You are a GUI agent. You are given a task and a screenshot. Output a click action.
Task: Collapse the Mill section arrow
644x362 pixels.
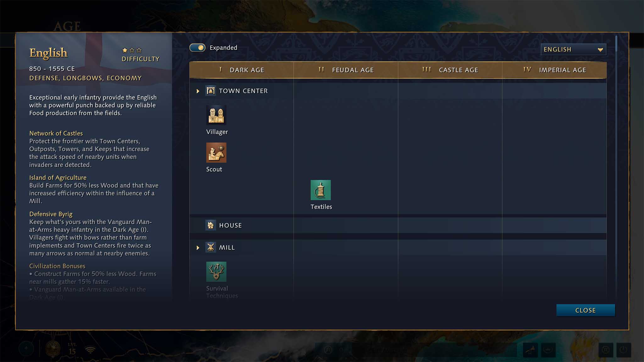(x=198, y=248)
